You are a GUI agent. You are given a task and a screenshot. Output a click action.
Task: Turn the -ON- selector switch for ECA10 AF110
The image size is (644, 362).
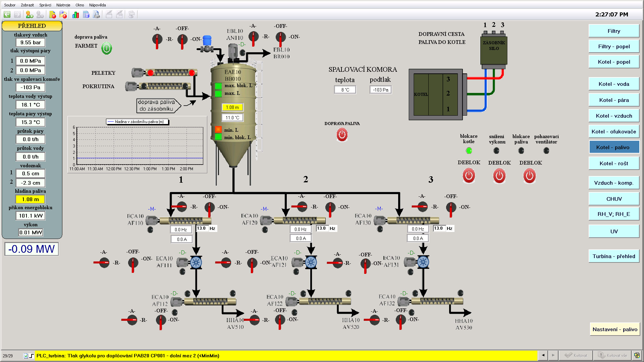tap(210, 207)
